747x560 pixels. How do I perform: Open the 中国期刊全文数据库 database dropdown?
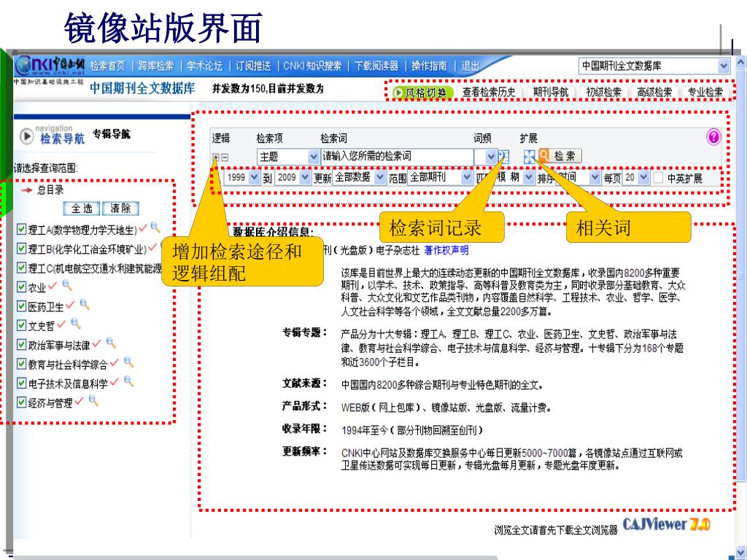tap(654, 66)
